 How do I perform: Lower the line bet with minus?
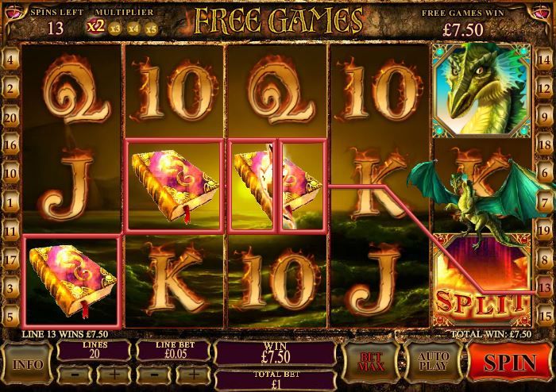[x=154, y=375]
